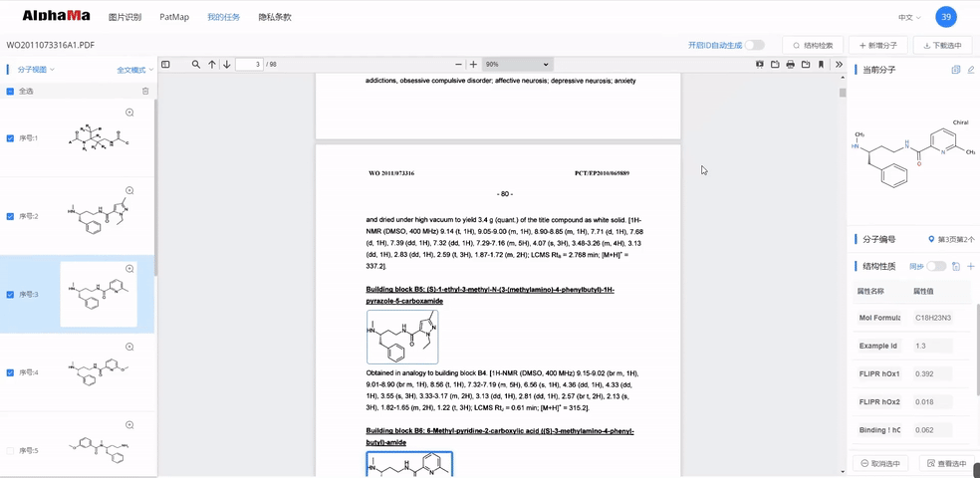The width and height of the screenshot is (980, 478).
Task: Click 取消选中 button
Action: tap(880, 463)
